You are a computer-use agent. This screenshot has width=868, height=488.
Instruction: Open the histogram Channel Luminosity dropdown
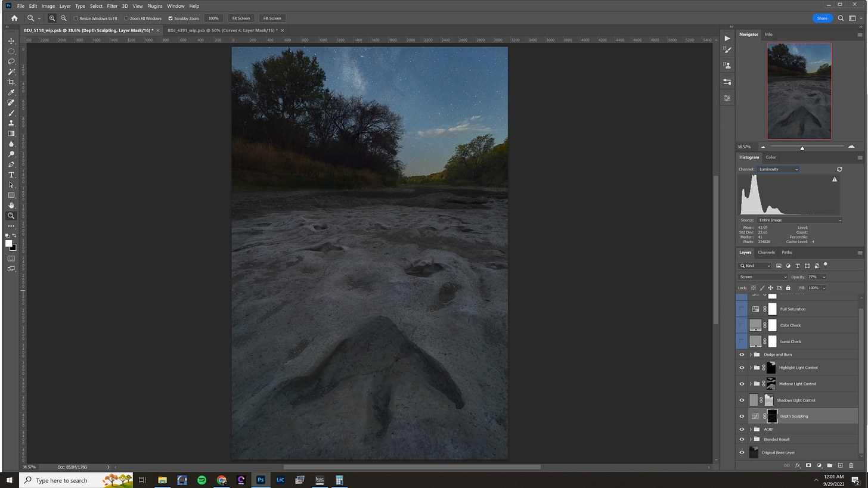click(778, 169)
